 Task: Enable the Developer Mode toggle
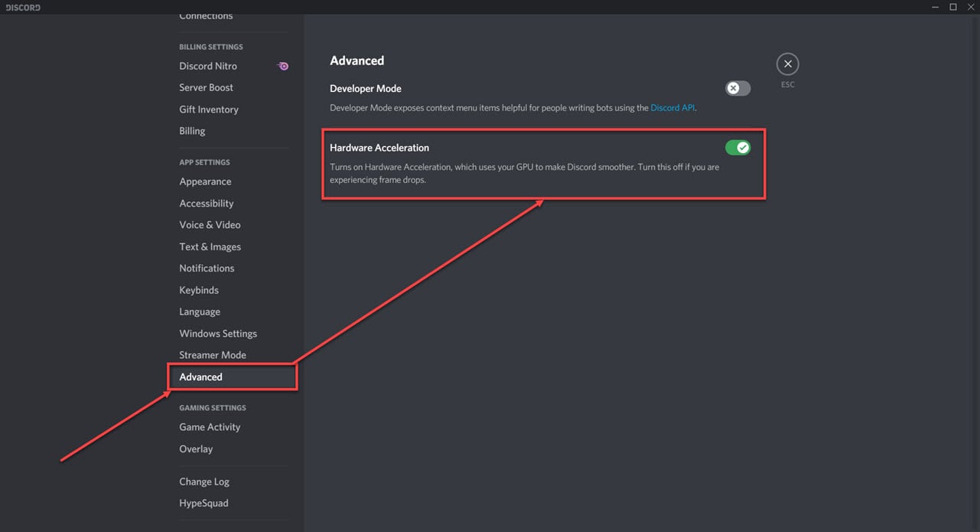(x=737, y=88)
